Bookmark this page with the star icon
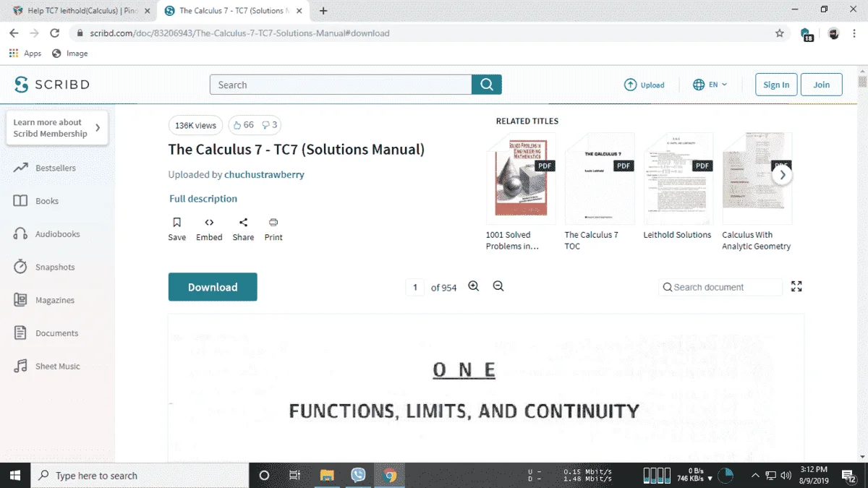The height and width of the screenshot is (488, 868). click(x=779, y=33)
